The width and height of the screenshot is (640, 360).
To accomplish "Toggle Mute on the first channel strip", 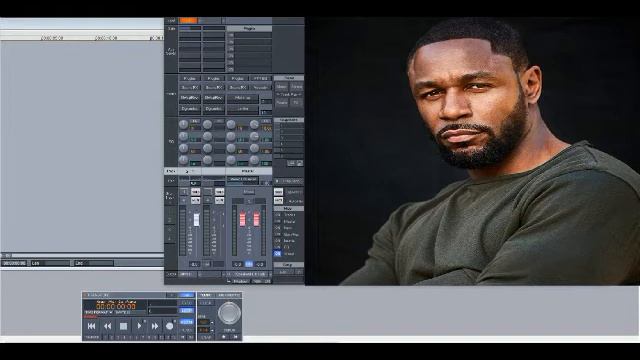I will (196, 200).
